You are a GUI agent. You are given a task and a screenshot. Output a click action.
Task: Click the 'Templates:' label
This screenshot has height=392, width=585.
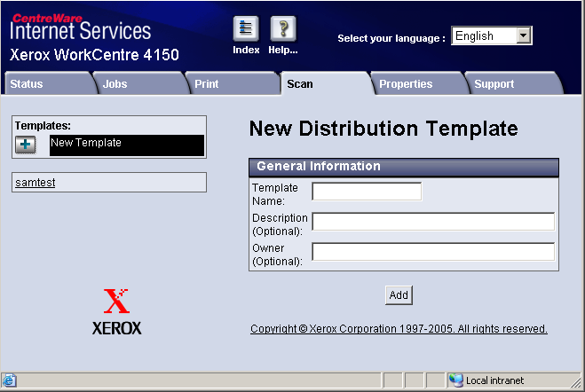[43, 126]
